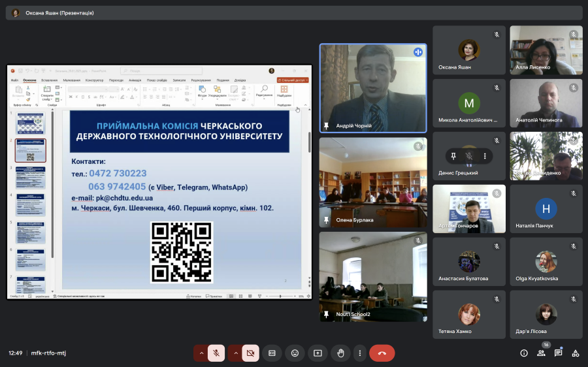Fit slide to window icon in status bar
Image resolution: width=588 pixels, height=367 pixels.
pyautogui.click(x=308, y=296)
